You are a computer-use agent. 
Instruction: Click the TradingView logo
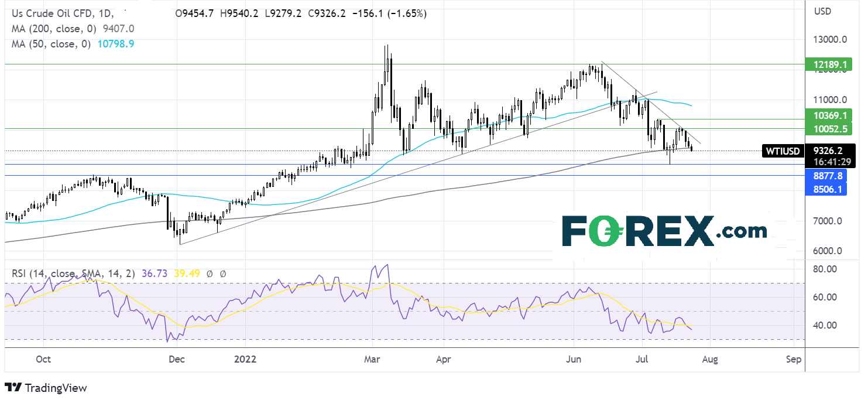point(46,388)
